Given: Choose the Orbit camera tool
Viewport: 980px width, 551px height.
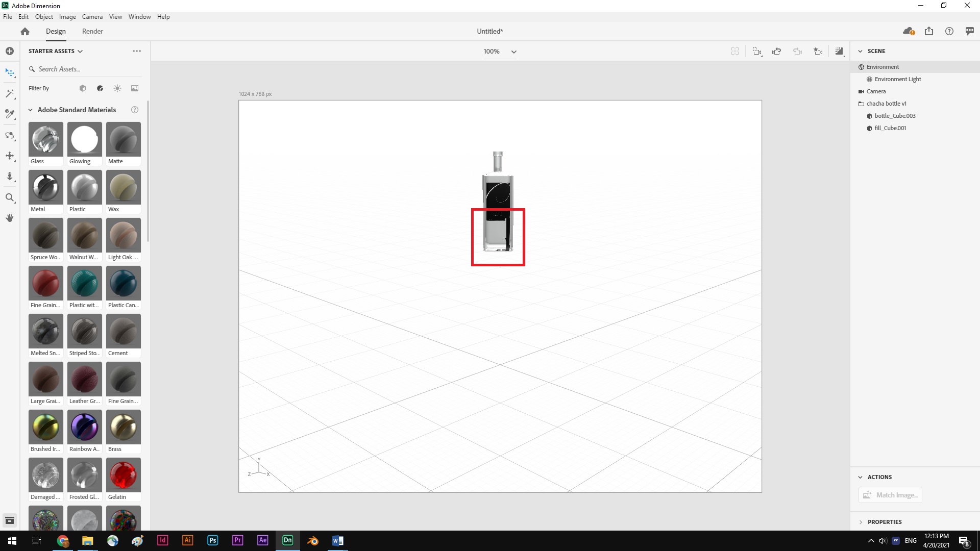Looking at the screenshot, I should pos(10,135).
